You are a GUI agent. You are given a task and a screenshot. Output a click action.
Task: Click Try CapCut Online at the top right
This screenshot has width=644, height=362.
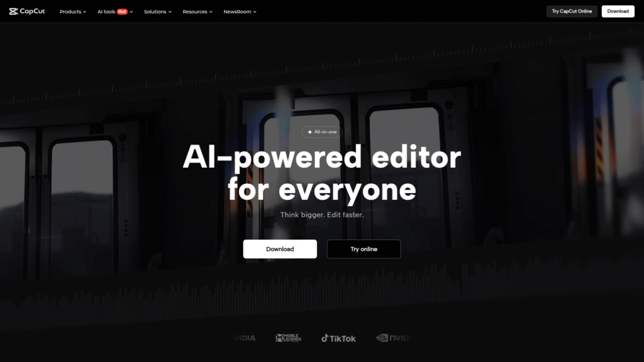click(x=571, y=11)
